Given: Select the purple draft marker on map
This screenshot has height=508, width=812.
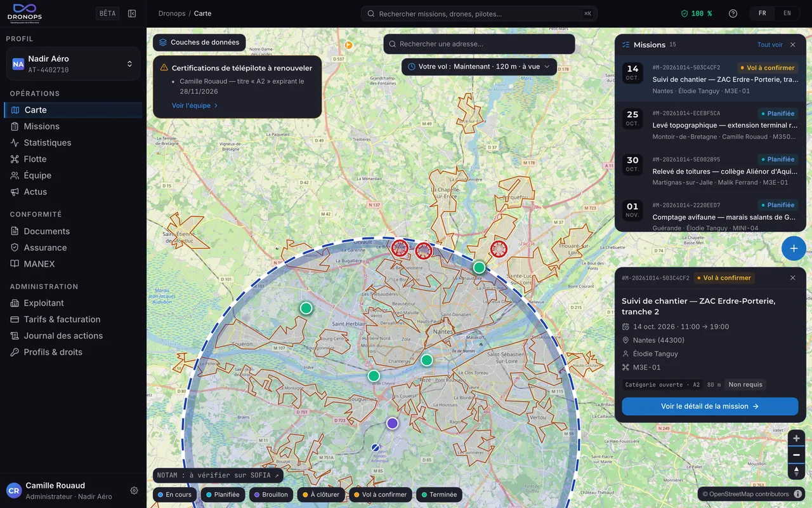Looking at the screenshot, I should (x=393, y=423).
